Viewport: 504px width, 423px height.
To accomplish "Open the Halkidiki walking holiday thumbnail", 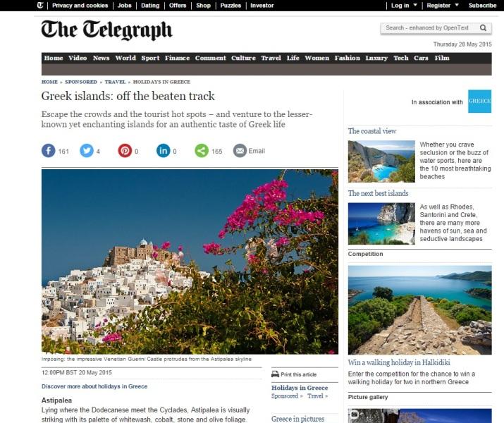I will coord(420,310).
